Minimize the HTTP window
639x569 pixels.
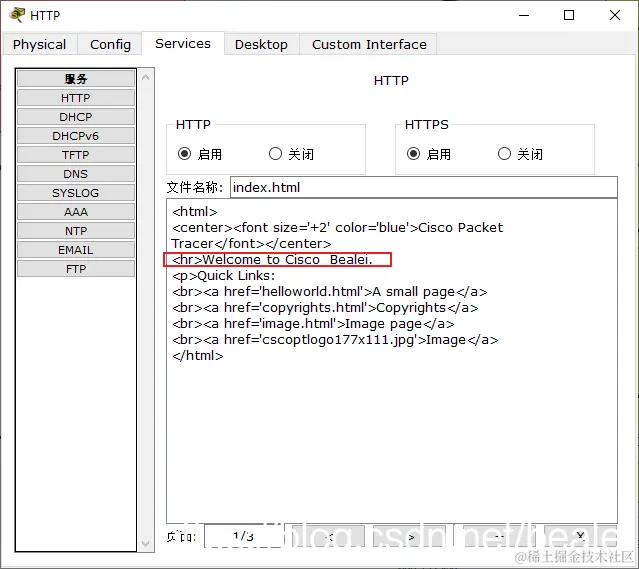click(524, 15)
